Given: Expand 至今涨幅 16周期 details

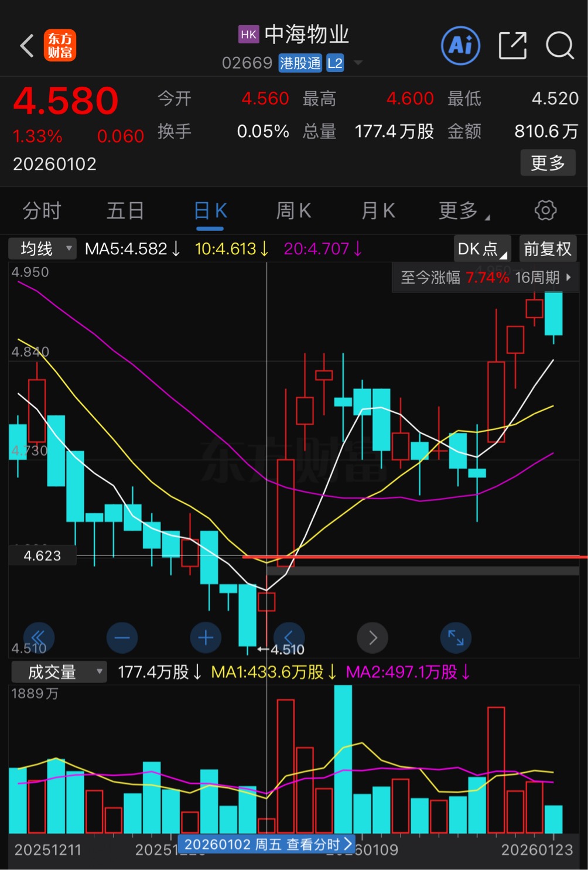Looking at the screenshot, I should [x=486, y=277].
